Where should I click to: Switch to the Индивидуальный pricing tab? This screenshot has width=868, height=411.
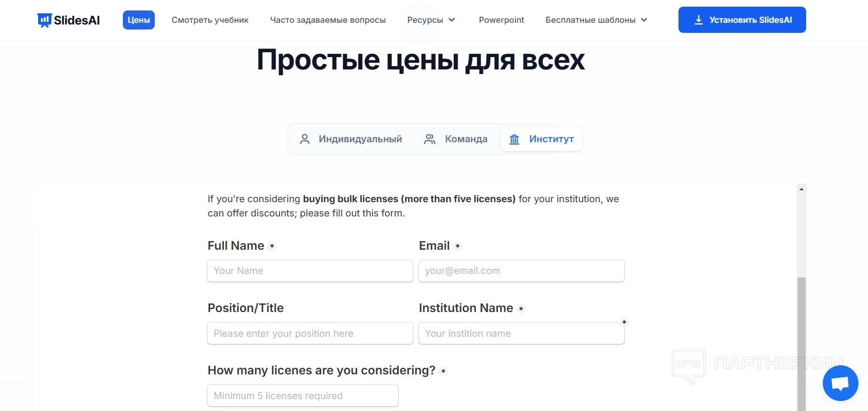[x=351, y=139]
